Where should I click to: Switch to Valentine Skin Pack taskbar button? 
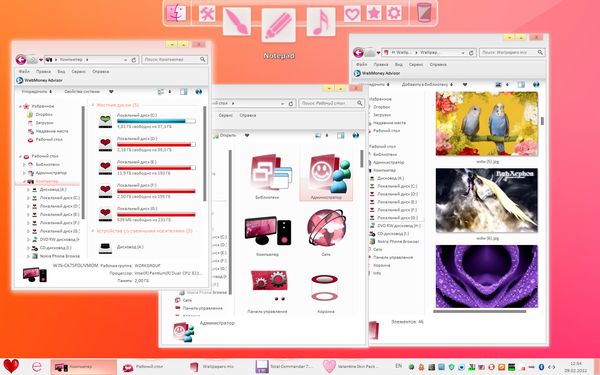click(x=350, y=367)
